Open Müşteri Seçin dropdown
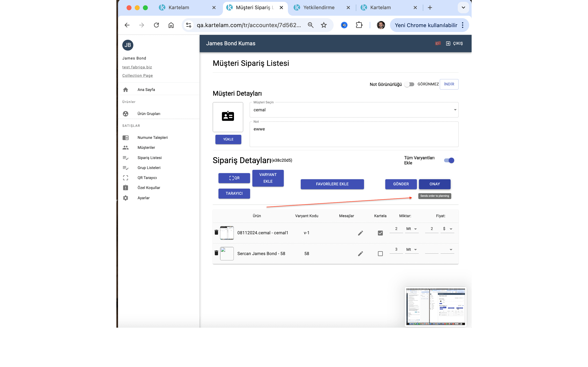The height and width of the screenshot is (367, 588). pos(354,110)
